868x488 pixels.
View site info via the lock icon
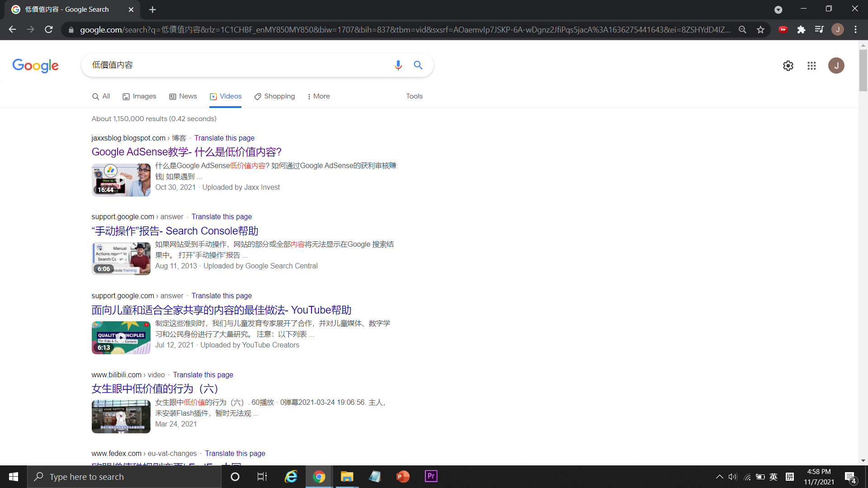click(71, 30)
